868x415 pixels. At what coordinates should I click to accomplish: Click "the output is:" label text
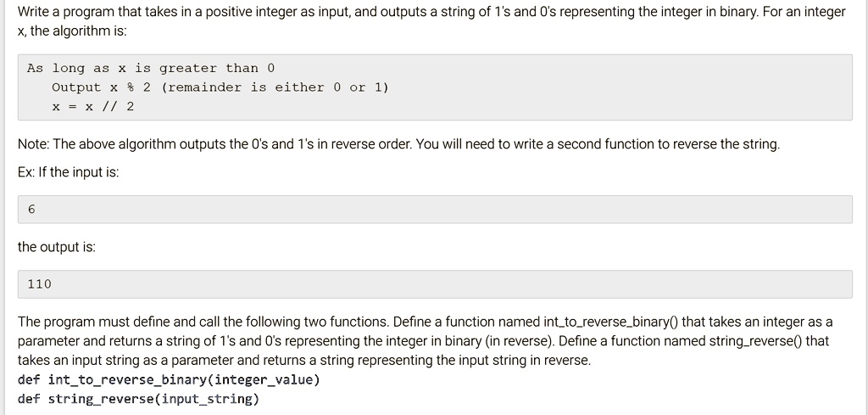pos(57,247)
